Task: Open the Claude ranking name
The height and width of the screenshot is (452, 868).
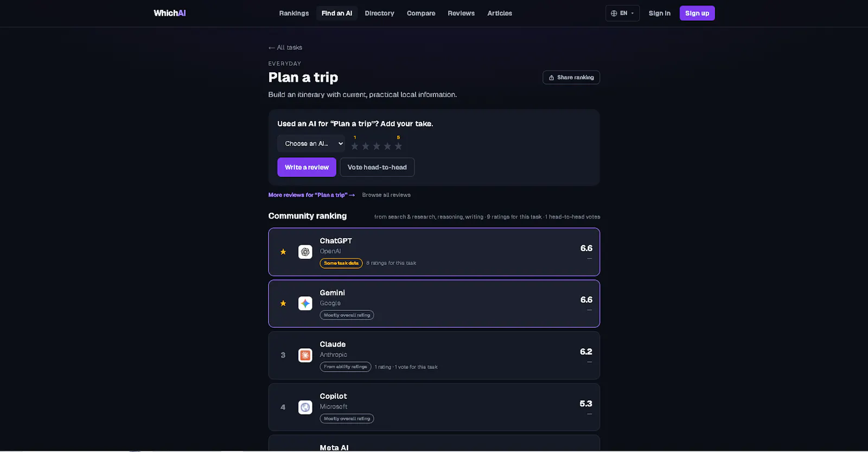Action: (333, 345)
